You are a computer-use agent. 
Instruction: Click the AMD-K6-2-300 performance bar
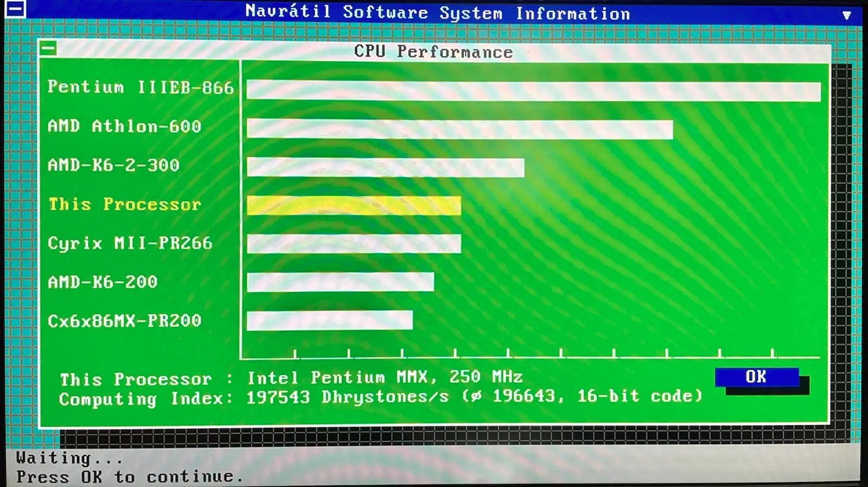[385, 167]
